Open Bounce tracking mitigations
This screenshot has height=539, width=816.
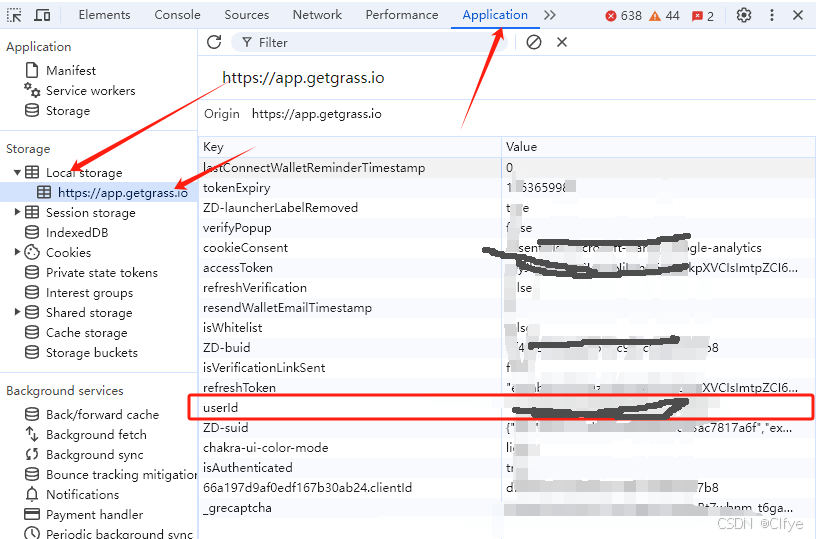tap(110, 474)
